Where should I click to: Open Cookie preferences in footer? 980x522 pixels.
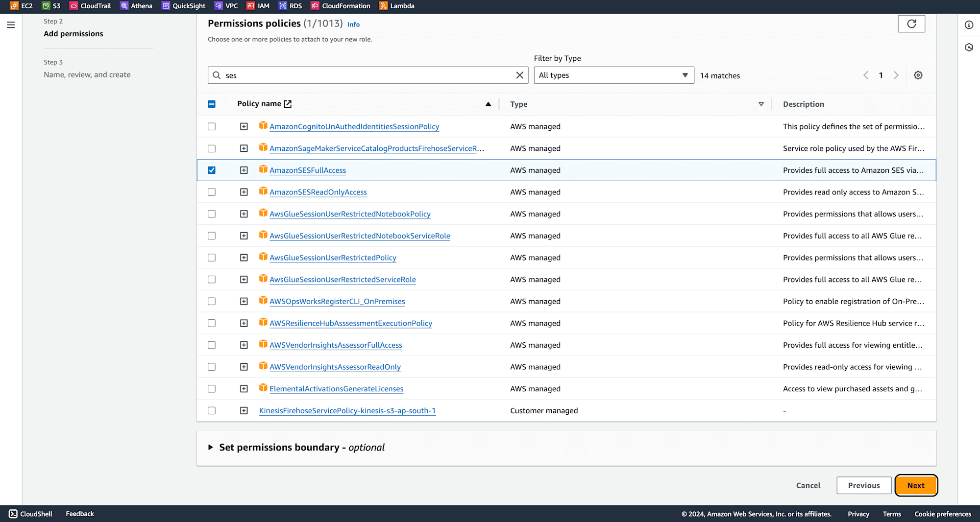[x=943, y=514]
